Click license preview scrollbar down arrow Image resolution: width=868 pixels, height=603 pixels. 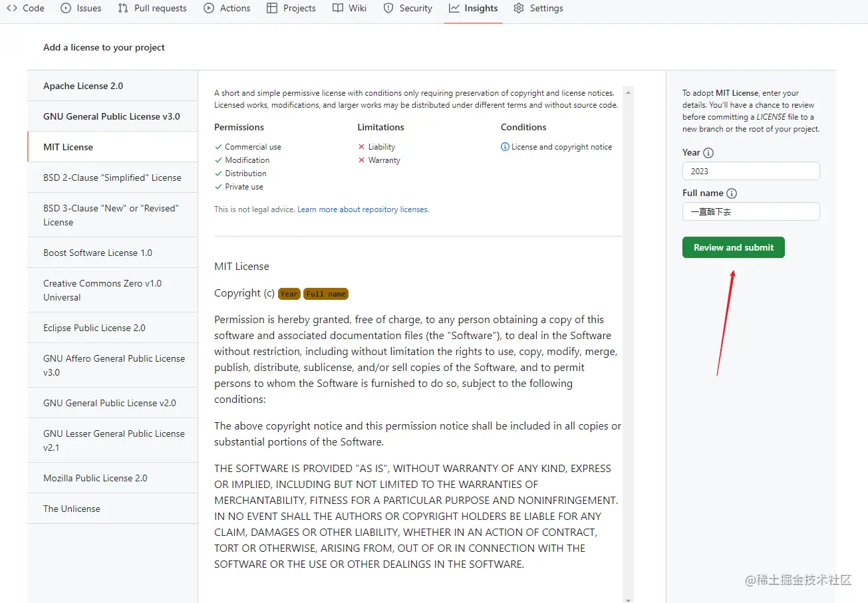629,599
